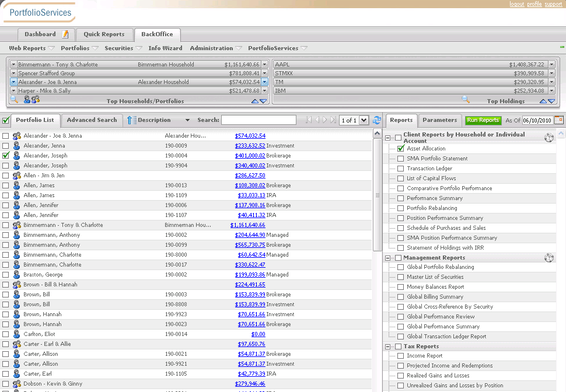The image size is (566, 392).
Task: Open the Info Wizard menu item
Action: [165, 48]
